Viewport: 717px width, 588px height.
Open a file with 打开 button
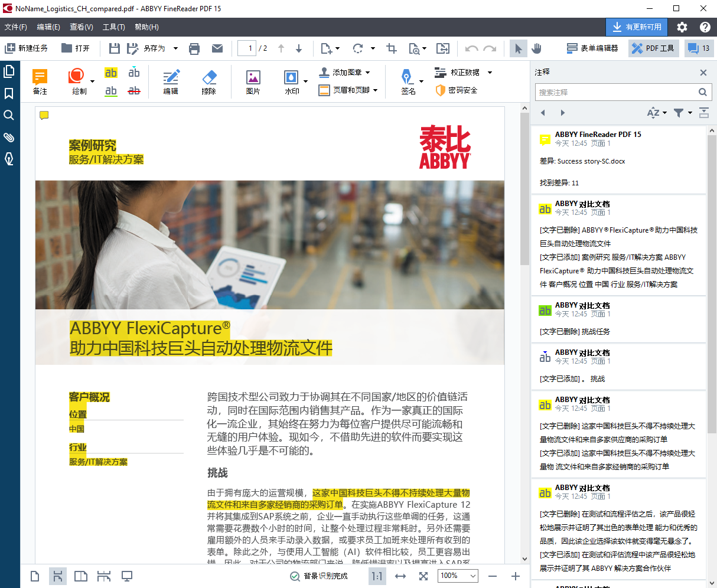coord(76,48)
